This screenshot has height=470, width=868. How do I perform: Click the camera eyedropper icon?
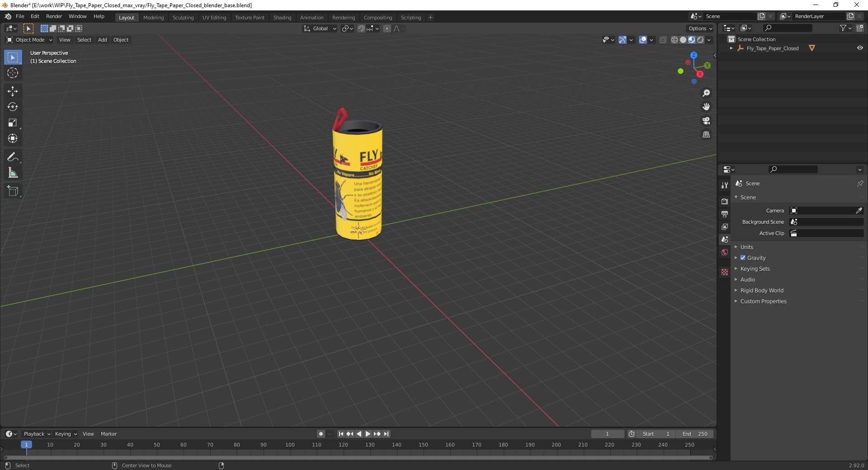point(859,211)
